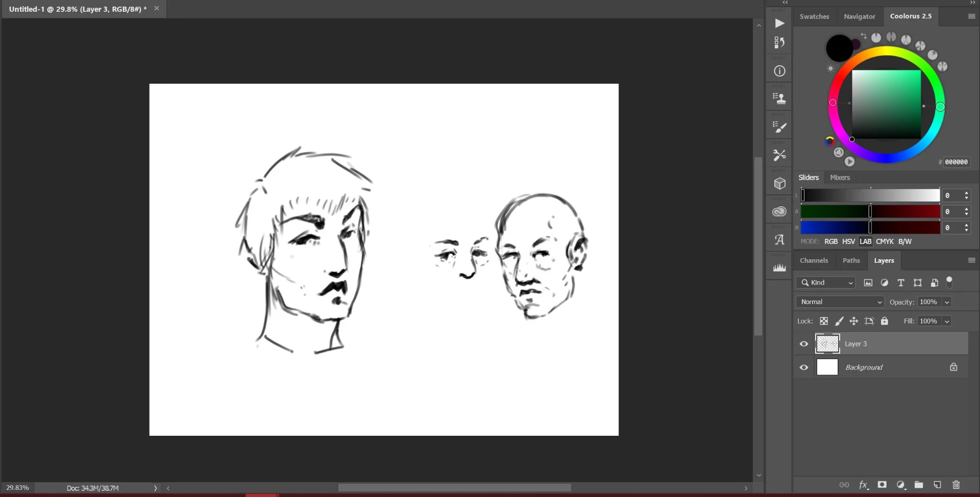This screenshot has height=497, width=980.
Task: Open the Mixers section
Action: pyautogui.click(x=840, y=178)
